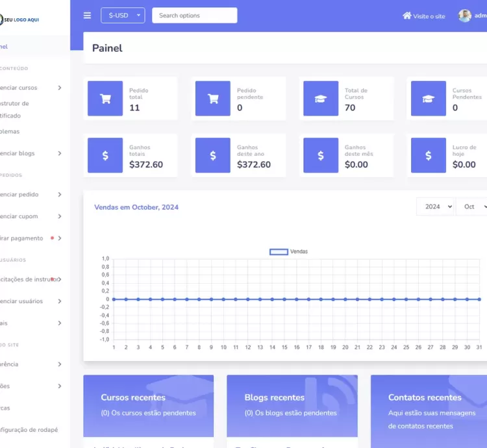Click the admin profile avatar
The image size is (487, 448).
(x=465, y=16)
